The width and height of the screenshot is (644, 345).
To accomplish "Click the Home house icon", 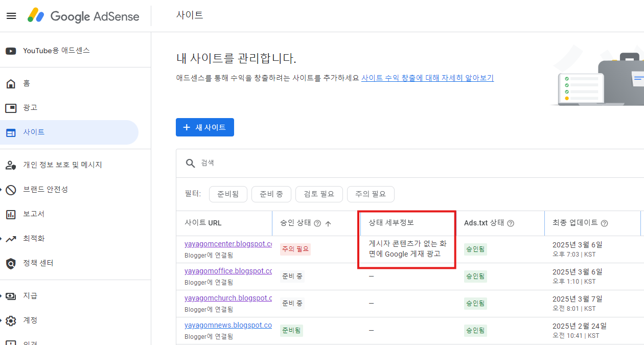I will [11, 83].
